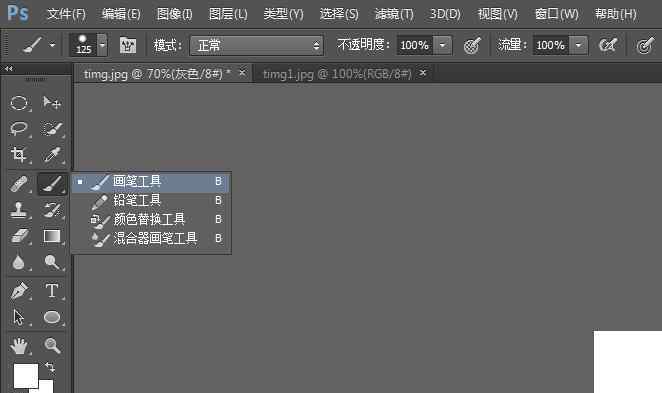662x393 pixels.
Task: Open the 3D(D) menu
Action: click(x=445, y=14)
